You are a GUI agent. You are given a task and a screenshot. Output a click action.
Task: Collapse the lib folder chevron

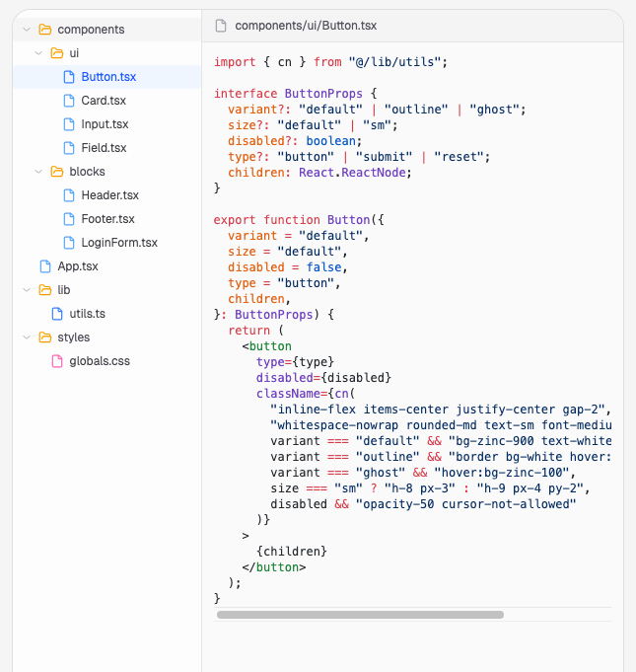point(27,290)
